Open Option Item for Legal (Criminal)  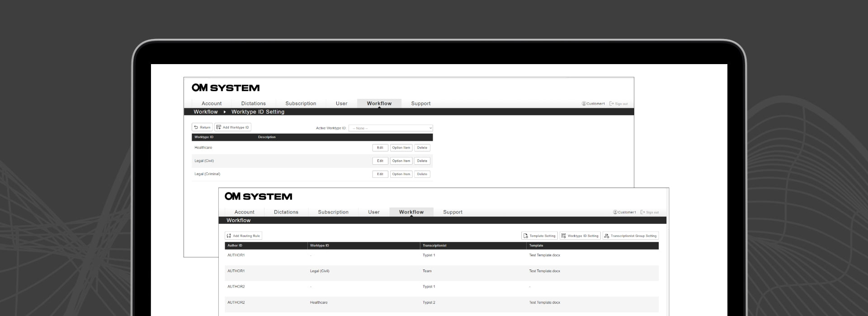401,174
